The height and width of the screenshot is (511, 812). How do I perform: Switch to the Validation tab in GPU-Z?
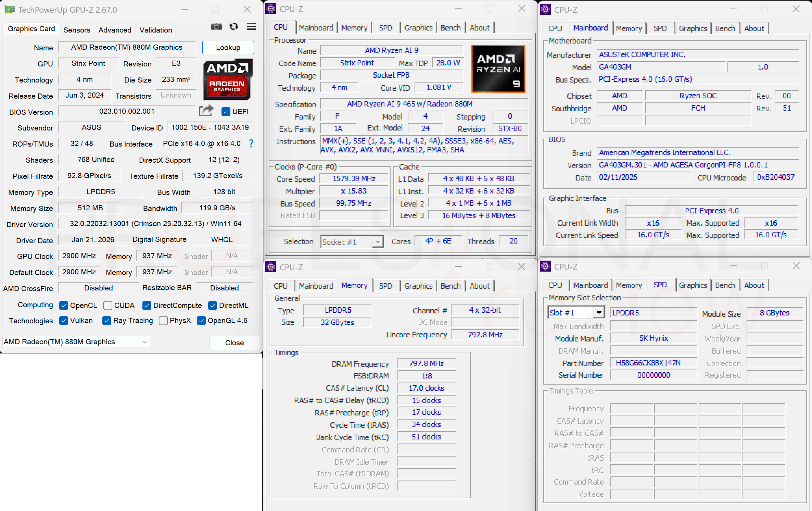(156, 30)
